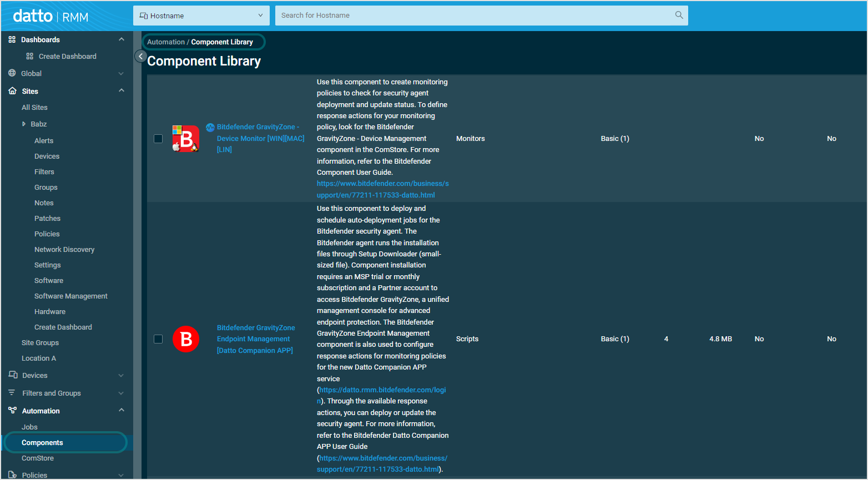Open the Hostname filter dropdown

[201, 15]
